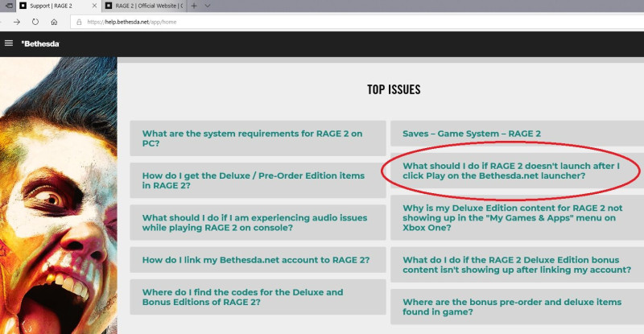This screenshot has height=334, width=644.
Task: Switch to Support | RAGE 2 tab
Action: (x=58, y=6)
